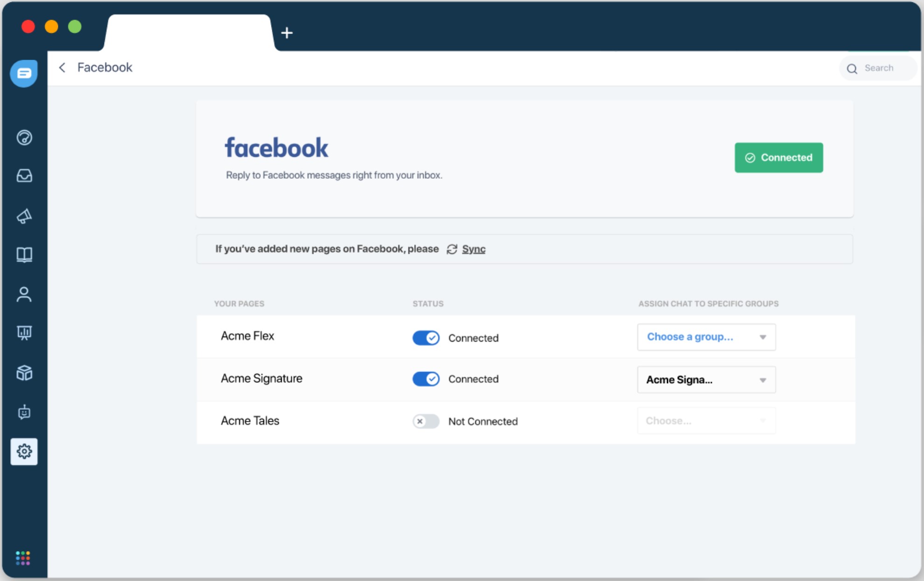View contacts using the person icon
Viewport: 924px width, 581px height.
tap(24, 294)
